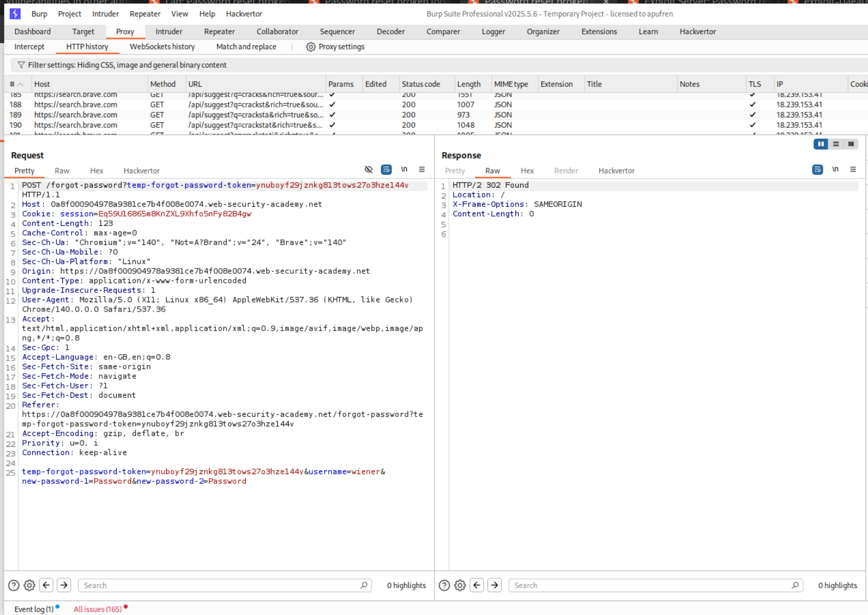Screen dimensions: 868x615
Task: Switch to the Repeater tab
Action: tap(219, 32)
